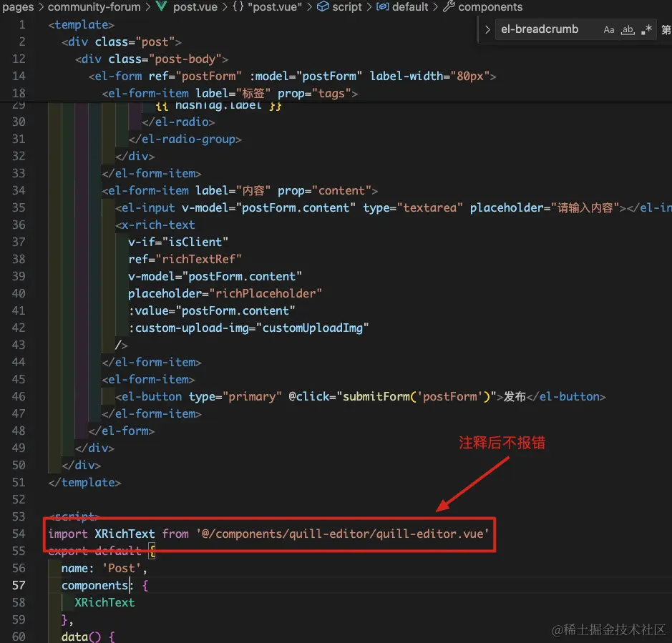This screenshot has height=643, width=672.
Task: Open components breadcrumb segment
Action: (x=490, y=7)
